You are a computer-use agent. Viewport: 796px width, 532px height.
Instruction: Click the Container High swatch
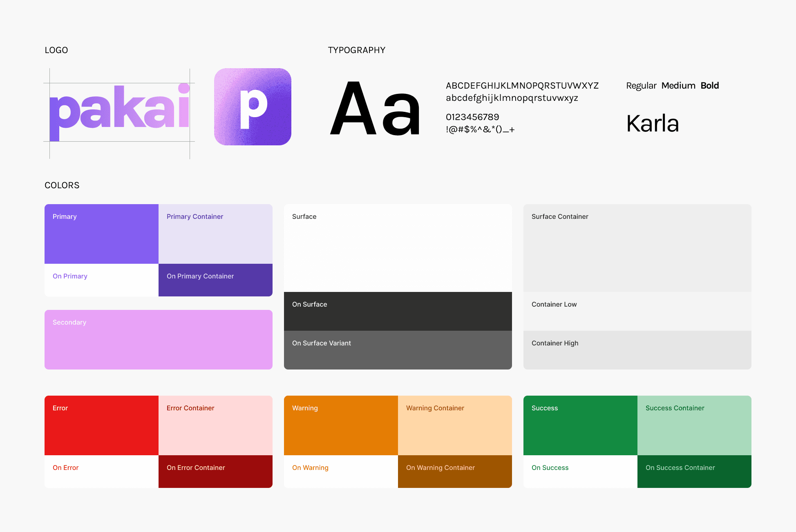(x=637, y=350)
